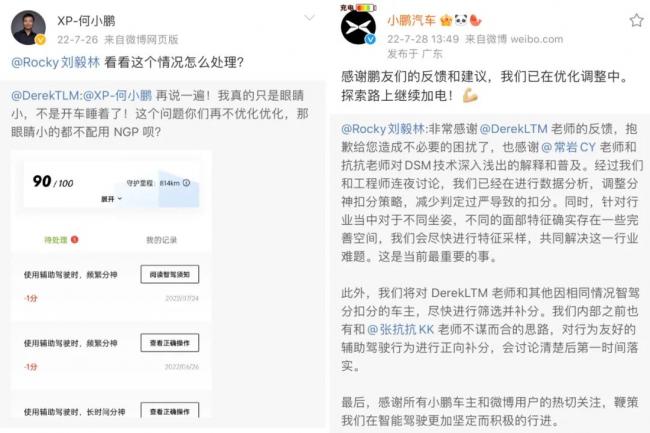
Task: Open @Rocky刘毅林 mention in 何小鹏 post
Action: 56,63
